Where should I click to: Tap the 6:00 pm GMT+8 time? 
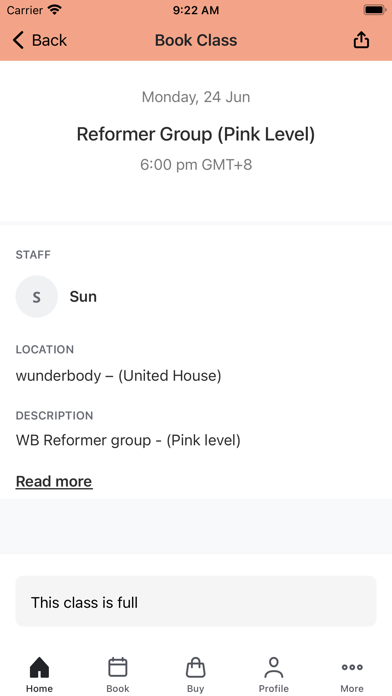pyautogui.click(x=196, y=165)
